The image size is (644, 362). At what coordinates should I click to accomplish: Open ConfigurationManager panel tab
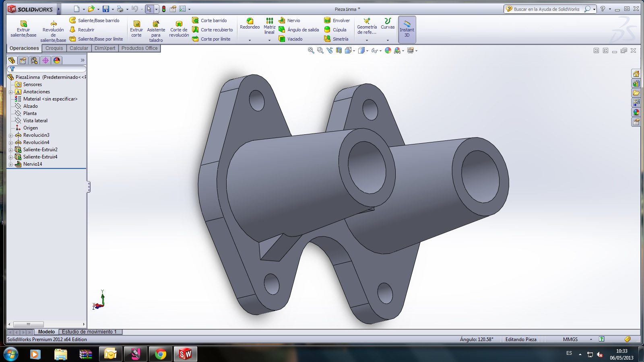(x=34, y=60)
